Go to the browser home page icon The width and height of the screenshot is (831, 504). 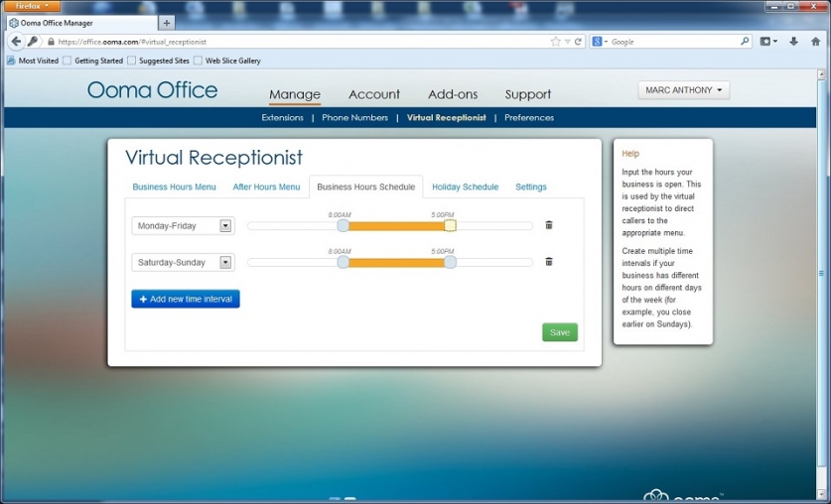click(816, 42)
